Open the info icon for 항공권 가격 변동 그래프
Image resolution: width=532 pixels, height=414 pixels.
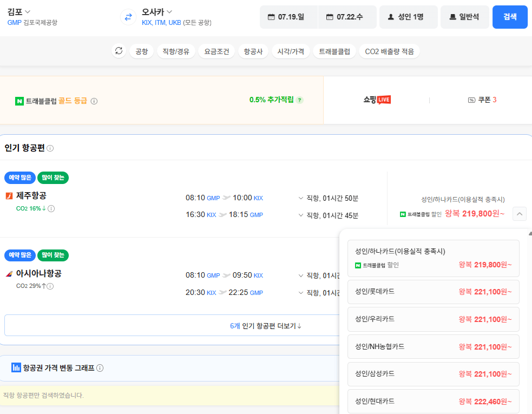tap(100, 368)
